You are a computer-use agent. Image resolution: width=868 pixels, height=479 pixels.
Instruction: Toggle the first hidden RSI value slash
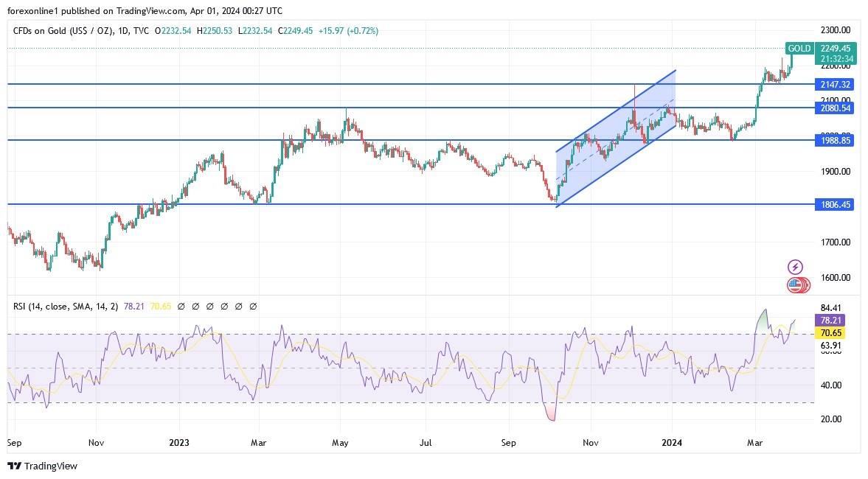click(183, 306)
